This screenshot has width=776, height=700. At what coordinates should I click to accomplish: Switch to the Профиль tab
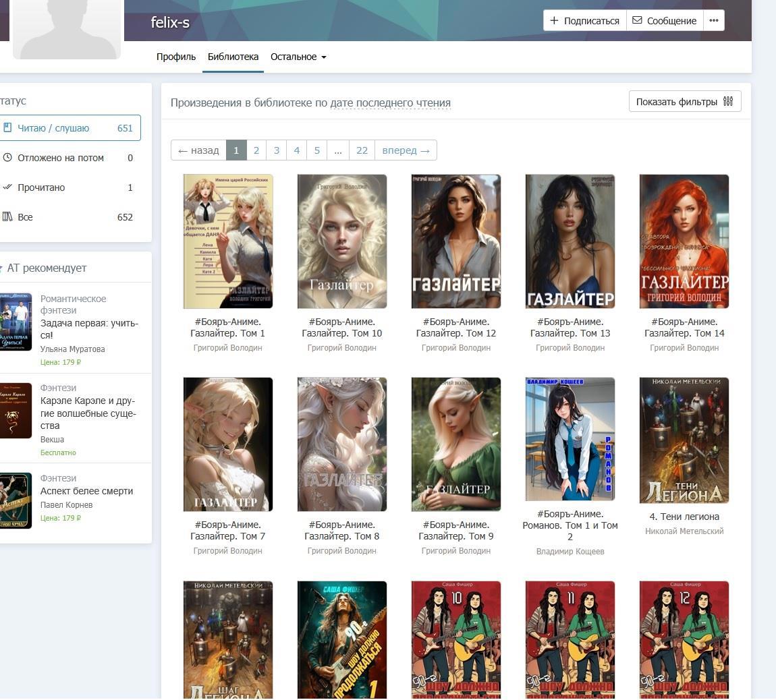pyautogui.click(x=175, y=57)
